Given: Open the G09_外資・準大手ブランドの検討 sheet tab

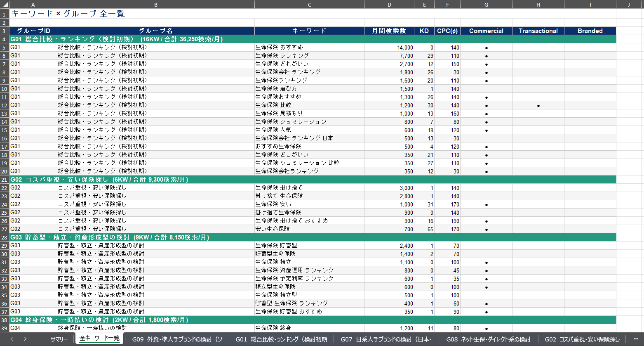Looking at the screenshot, I should (177, 339).
